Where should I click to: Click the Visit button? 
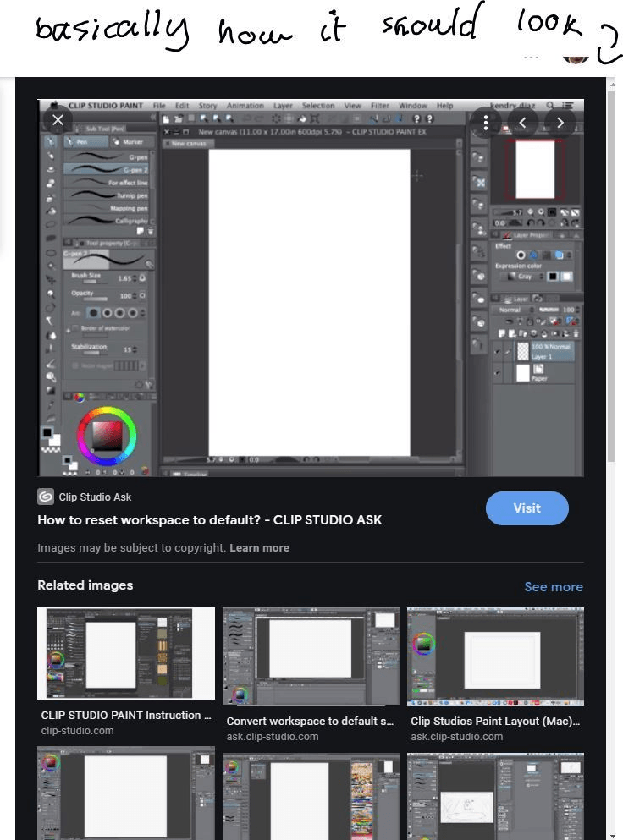click(x=527, y=508)
